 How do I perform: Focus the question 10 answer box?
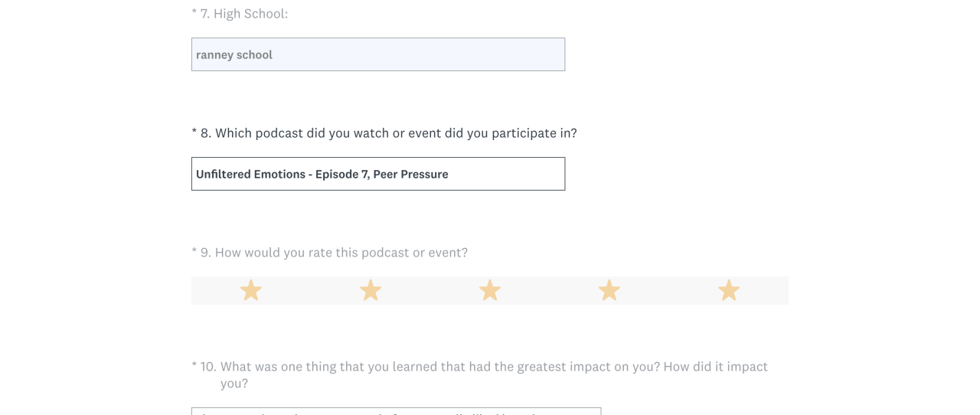[x=396, y=411]
